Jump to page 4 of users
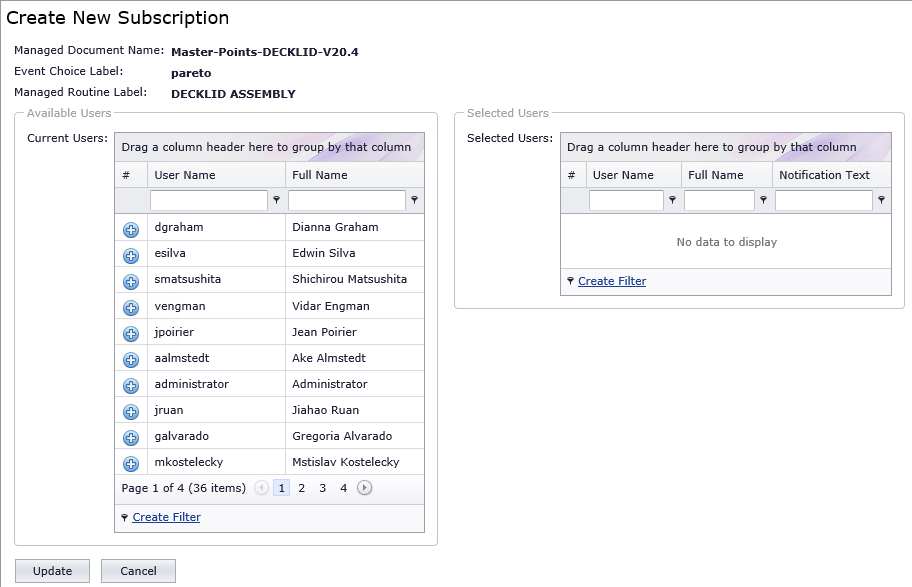Screen dimensions: 912x587 343,488
